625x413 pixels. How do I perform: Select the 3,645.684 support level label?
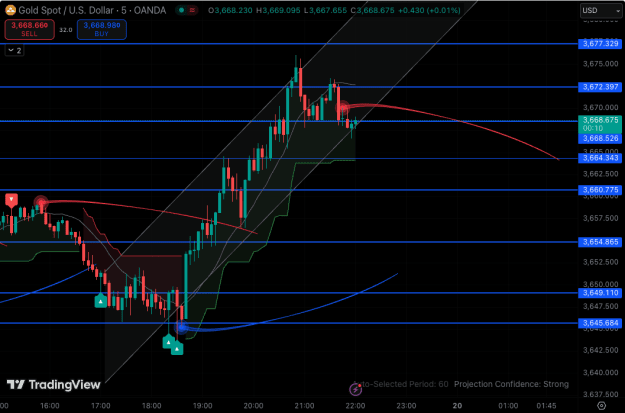(x=600, y=323)
